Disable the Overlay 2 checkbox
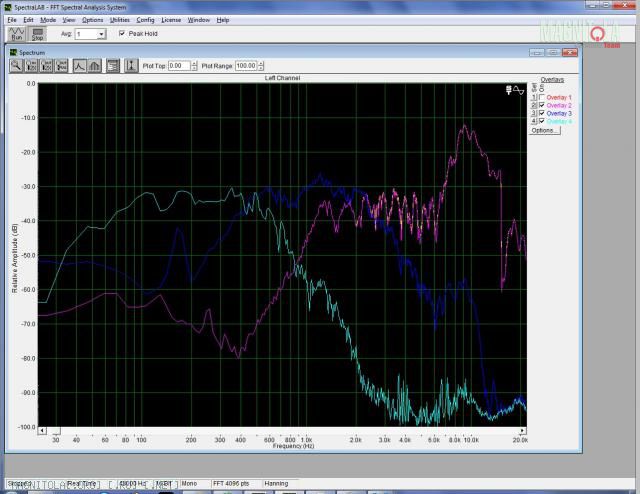This screenshot has width=640, height=494. coord(542,105)
